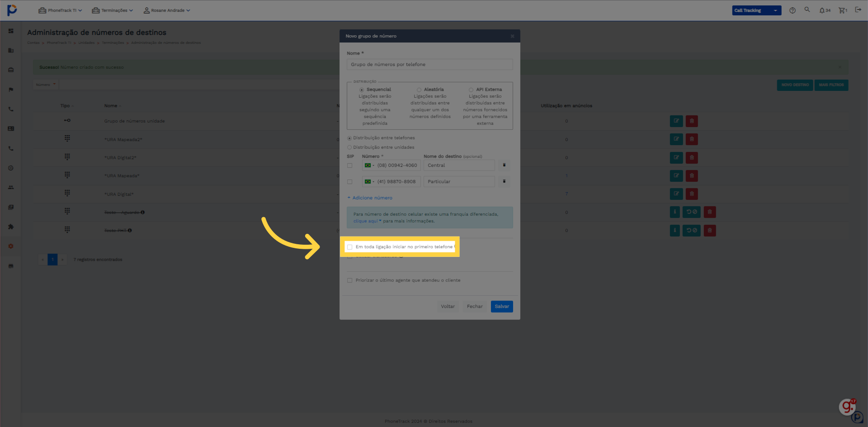Open country flag dropdown for (08) 00942-4060
This screenshot has width=868, height=427.
(x=369, y=166)
